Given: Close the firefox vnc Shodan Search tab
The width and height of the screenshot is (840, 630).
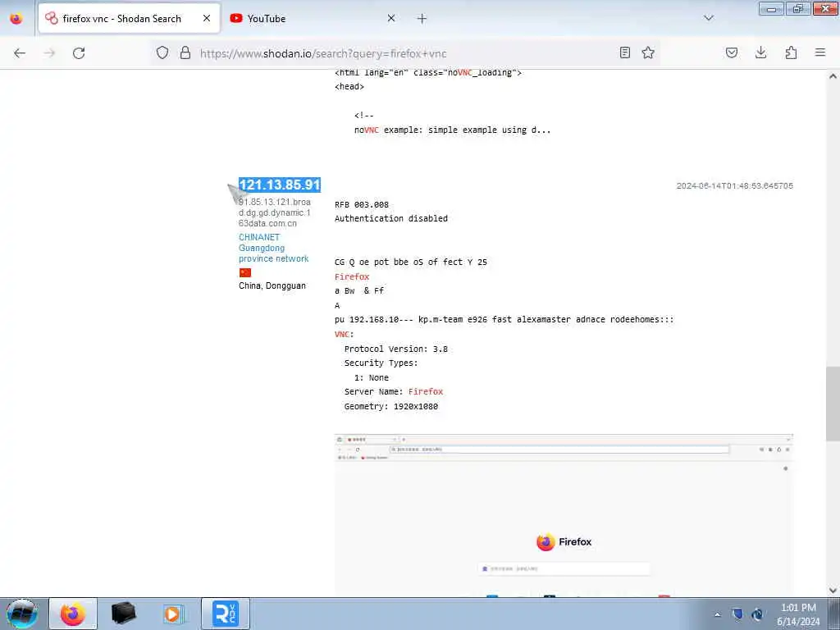Looking at the screenshot, I should point(207,18).
